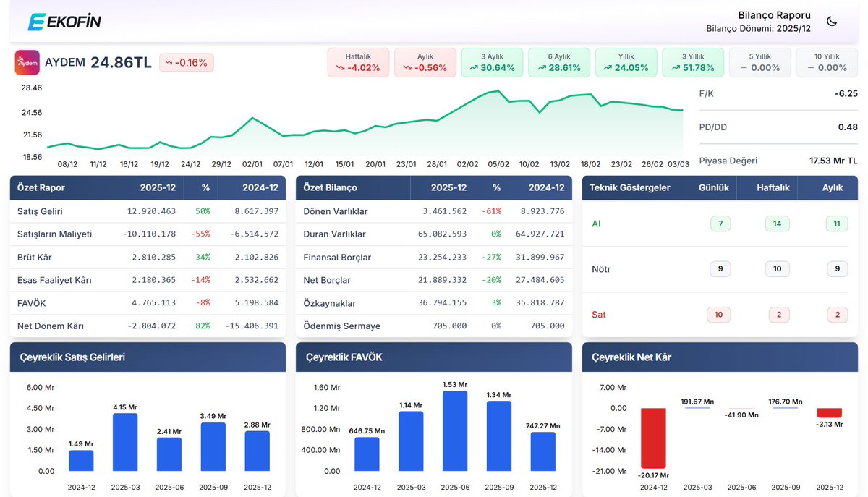Click the Çeyreklik Net Kâr chart header
Image resolution: width=868 pixels, height=497 pixels.
click(720, 357)
